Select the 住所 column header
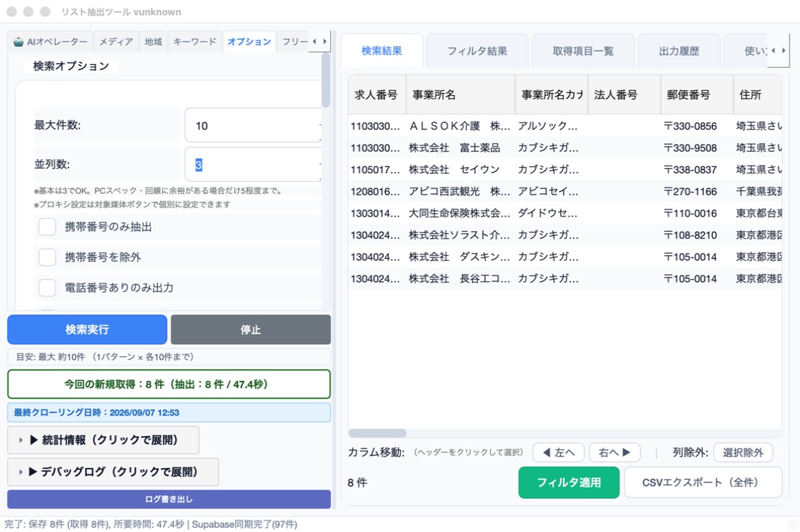This screenshot has width=800, height=532. (758, 95)
